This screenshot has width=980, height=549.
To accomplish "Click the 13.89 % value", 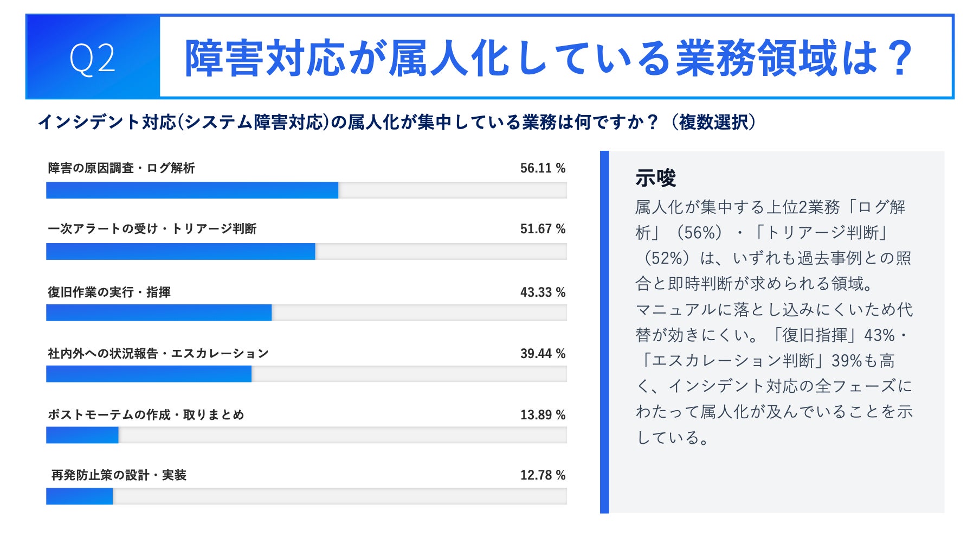I will tap(543, 415).
